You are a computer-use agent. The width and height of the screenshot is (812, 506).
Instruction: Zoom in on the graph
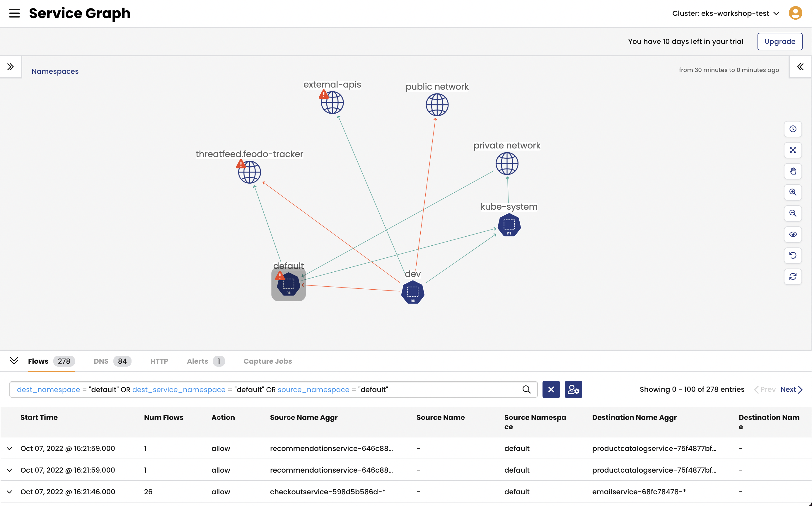click(793, 192)
